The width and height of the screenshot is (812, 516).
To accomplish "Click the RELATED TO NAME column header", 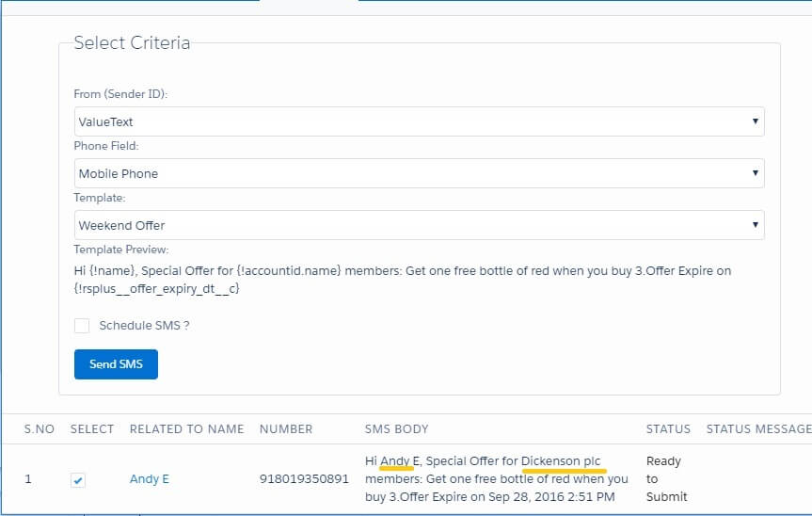I will [186, 428].
